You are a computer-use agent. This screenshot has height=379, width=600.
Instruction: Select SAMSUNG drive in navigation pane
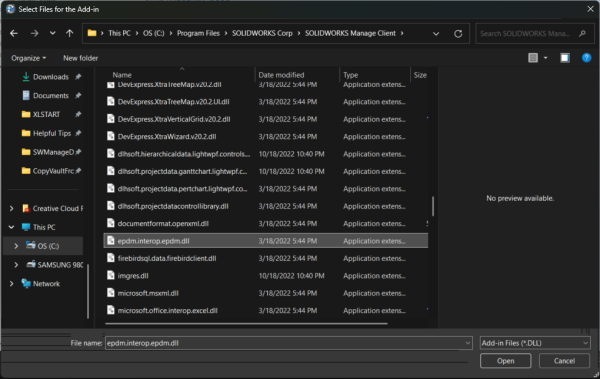click(60, 265)
